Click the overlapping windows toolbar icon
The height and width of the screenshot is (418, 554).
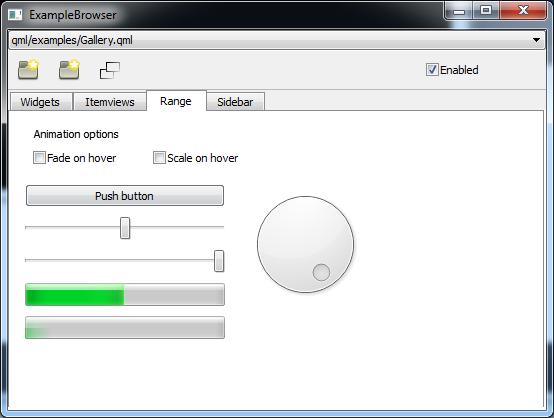click(x=110, y=70)
